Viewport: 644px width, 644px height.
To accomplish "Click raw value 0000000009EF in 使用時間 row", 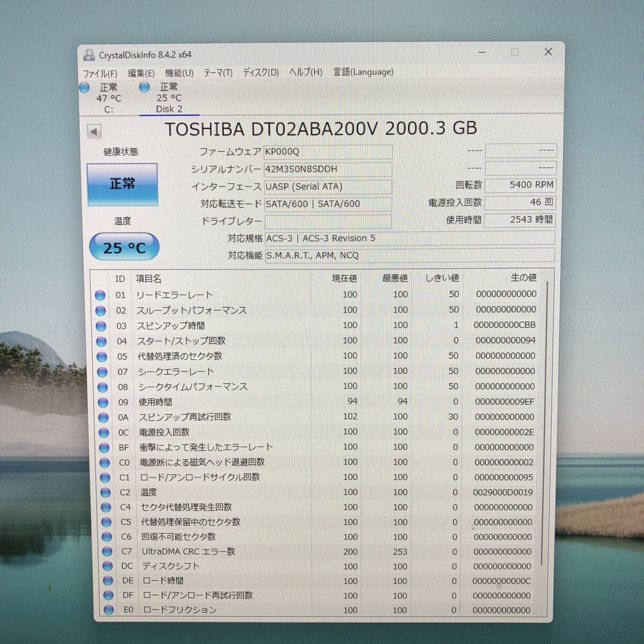I will (504, 401).
